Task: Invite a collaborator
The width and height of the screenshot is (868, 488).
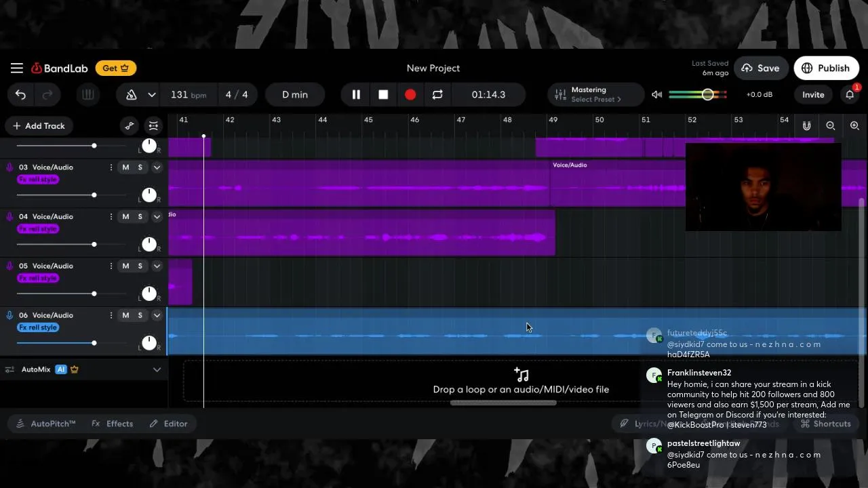Action: 813,95
